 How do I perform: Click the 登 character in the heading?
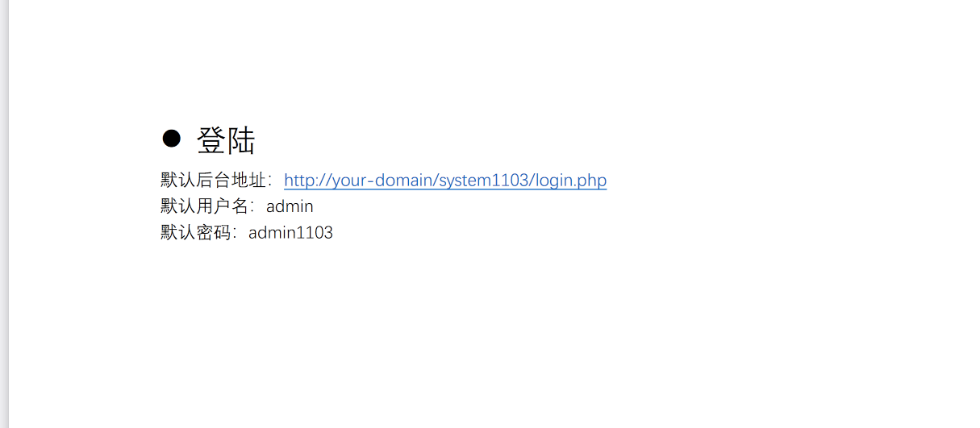coord(211,141)
